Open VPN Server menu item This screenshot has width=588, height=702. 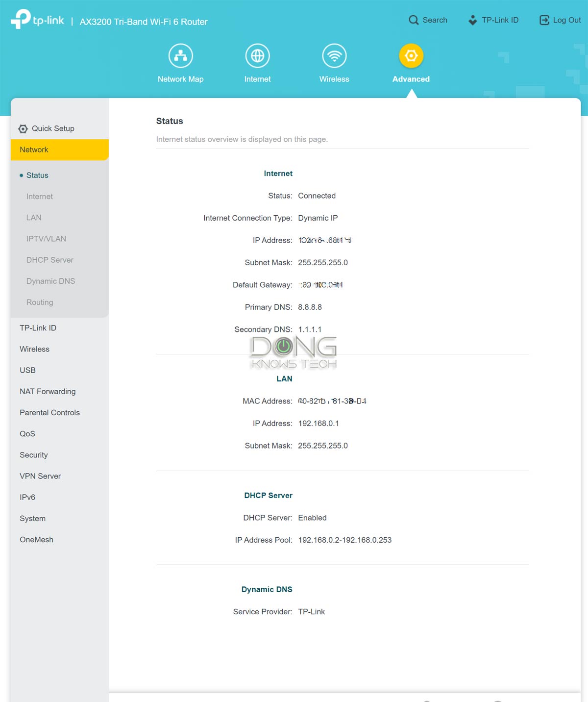coord(40,476)
